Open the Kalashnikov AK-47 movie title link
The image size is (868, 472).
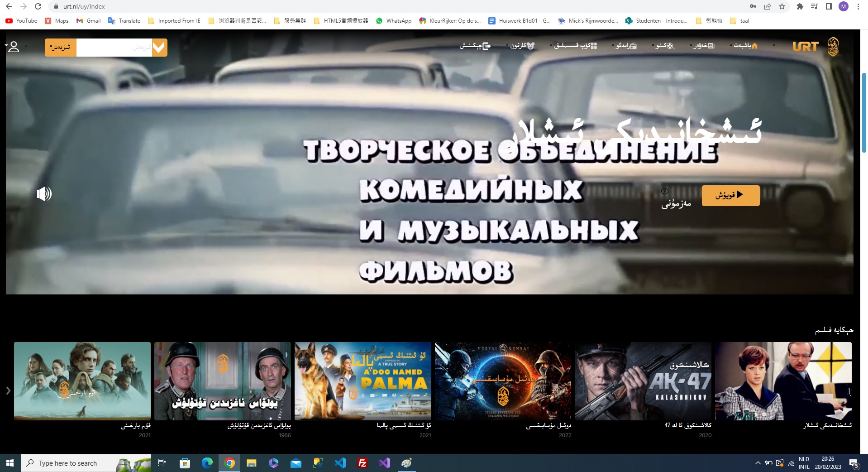click(687, 425)
